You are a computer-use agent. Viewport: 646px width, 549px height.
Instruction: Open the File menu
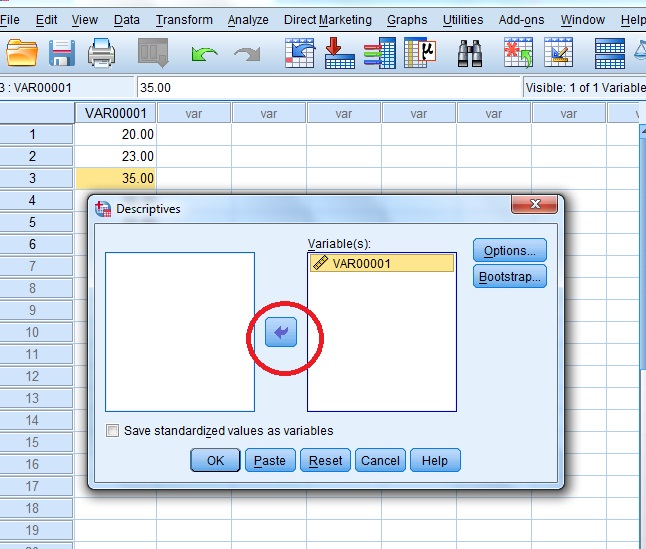coord(10,20)
